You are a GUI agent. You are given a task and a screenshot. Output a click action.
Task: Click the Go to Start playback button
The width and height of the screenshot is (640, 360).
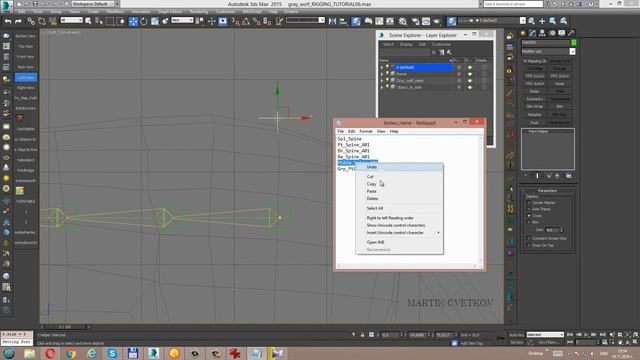571,335
